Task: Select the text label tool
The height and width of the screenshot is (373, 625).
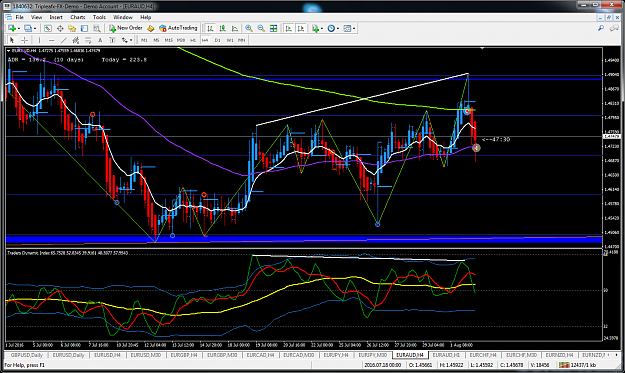Action: pos(112,40)
